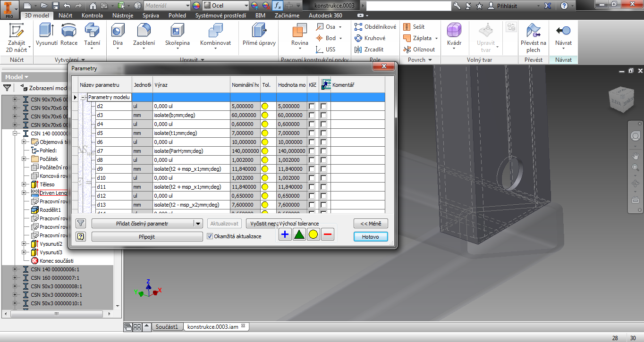This screenshot has height=342, width=644.
Task: Open Přímé úpravy direct edit tool
Action: coord(259,35)
